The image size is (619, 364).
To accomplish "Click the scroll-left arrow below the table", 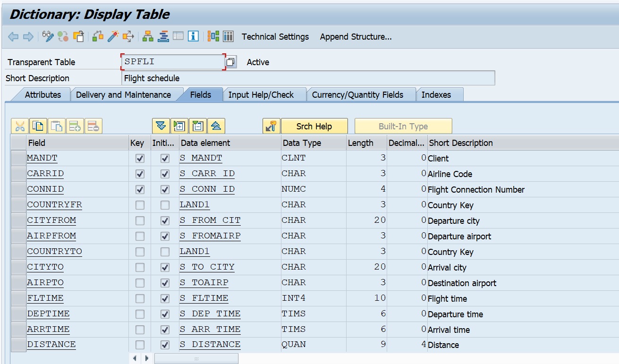I will 135,359.
